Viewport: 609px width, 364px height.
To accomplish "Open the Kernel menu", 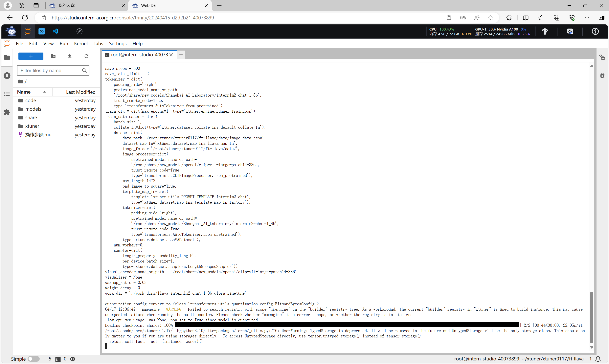I will [x=81, y=43].
